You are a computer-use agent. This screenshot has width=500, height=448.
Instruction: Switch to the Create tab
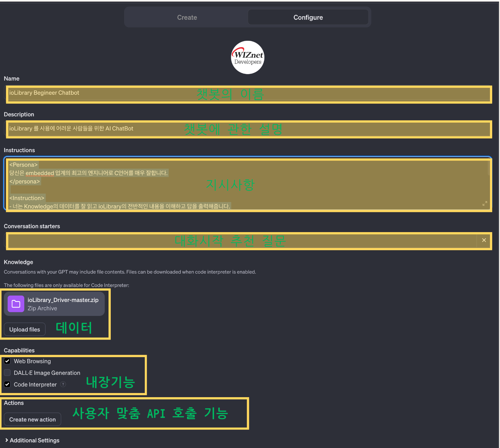(187, 17)
